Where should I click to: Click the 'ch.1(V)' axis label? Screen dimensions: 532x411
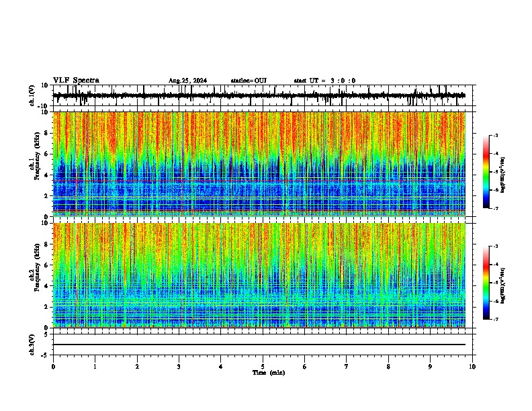click(32, 95)
